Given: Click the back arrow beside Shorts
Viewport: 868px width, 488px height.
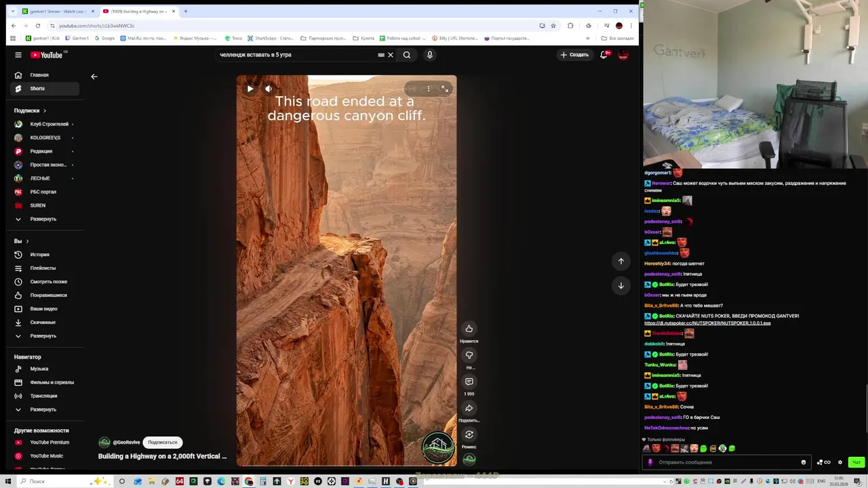Looking at the screenshot, I should pos(94,77).
